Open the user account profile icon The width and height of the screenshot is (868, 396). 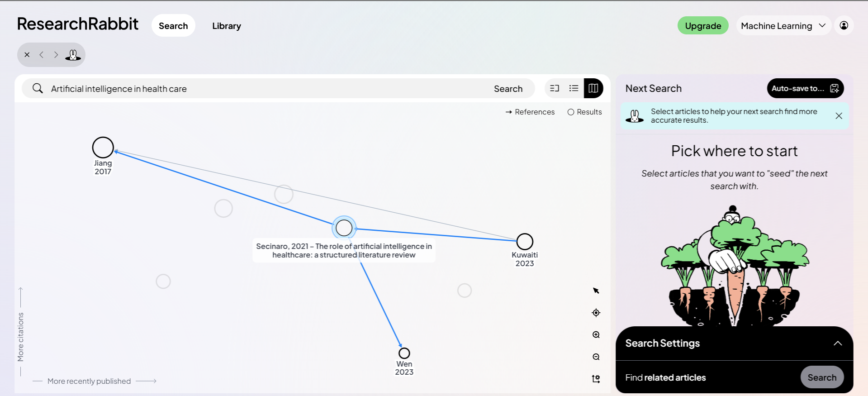tap(844, 25)
